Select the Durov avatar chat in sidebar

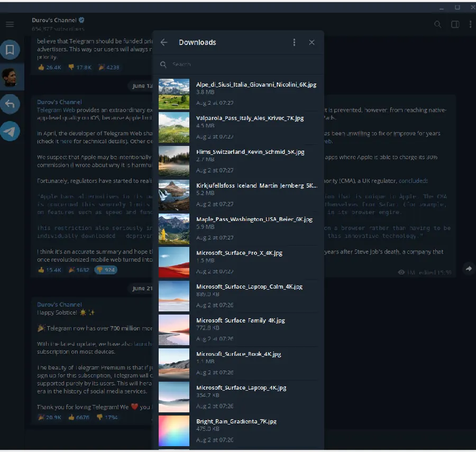(10, 77)
